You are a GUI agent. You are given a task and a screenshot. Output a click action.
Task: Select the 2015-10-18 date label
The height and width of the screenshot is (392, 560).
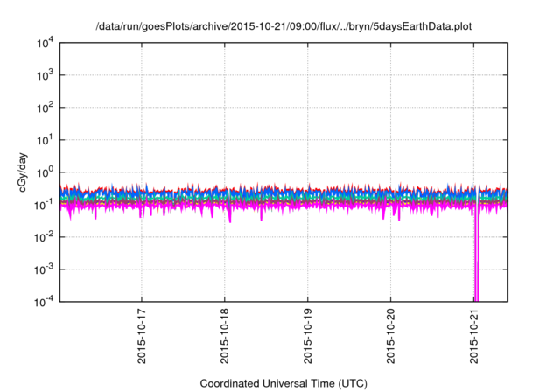pyautogui.click(x=225, y=336)
